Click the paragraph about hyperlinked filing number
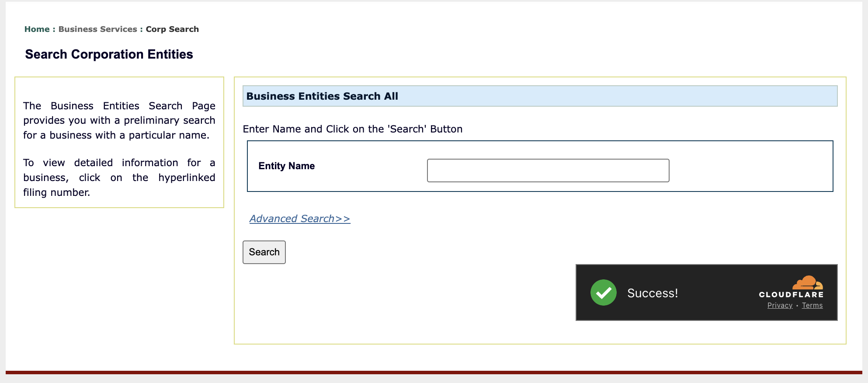 click(119, 178)
